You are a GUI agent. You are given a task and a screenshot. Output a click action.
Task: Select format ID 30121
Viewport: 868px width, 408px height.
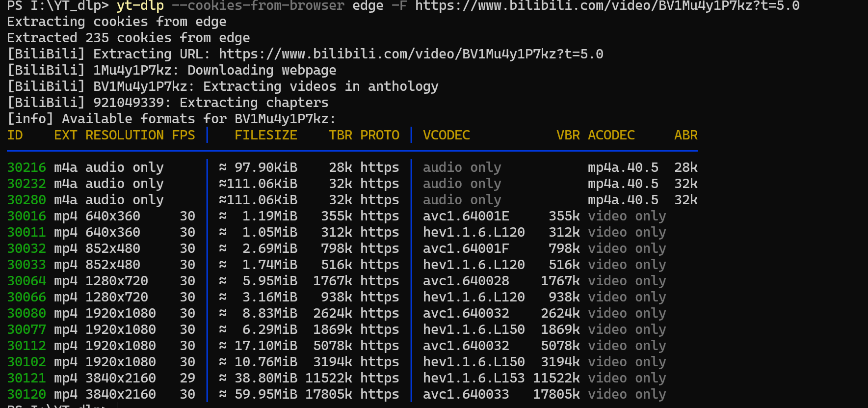pos(26,378)
